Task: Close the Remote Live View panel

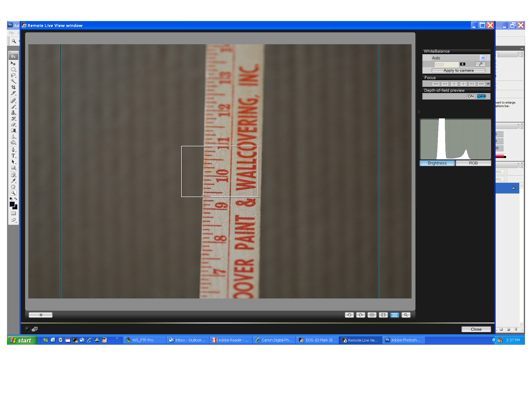Action: (476, 329)
